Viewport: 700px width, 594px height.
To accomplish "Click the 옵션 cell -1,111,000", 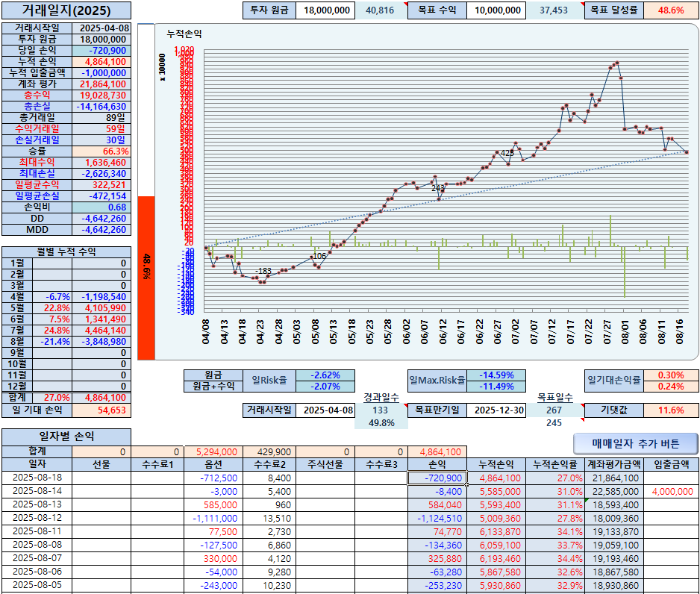I will point(213,518).
